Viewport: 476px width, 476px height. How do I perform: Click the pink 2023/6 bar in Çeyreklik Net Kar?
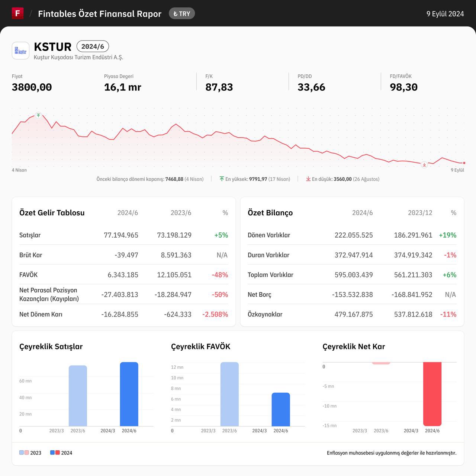pyautogui.click(x=381, y=363)
